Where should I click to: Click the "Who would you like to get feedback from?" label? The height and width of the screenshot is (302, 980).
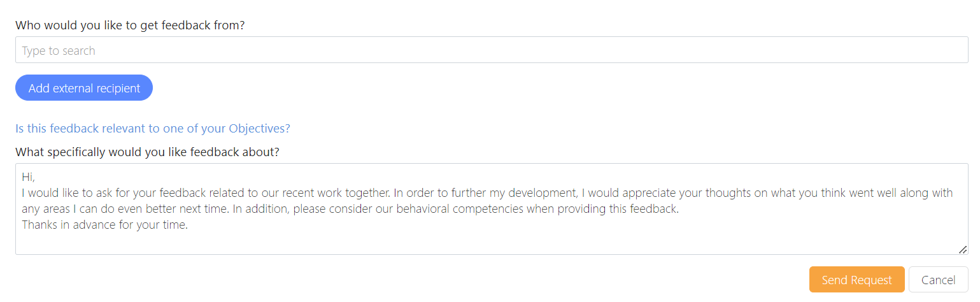(x=130, y=25)
